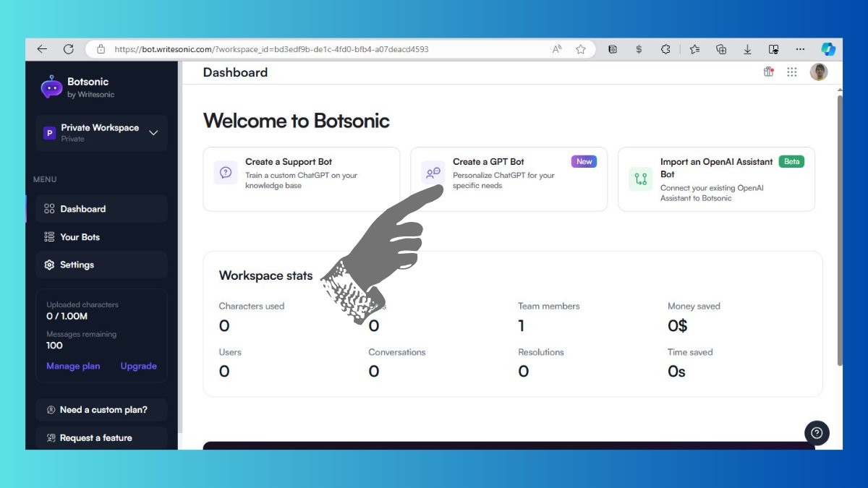Open browser Settings and more ellipsis

tap(800, 49)
